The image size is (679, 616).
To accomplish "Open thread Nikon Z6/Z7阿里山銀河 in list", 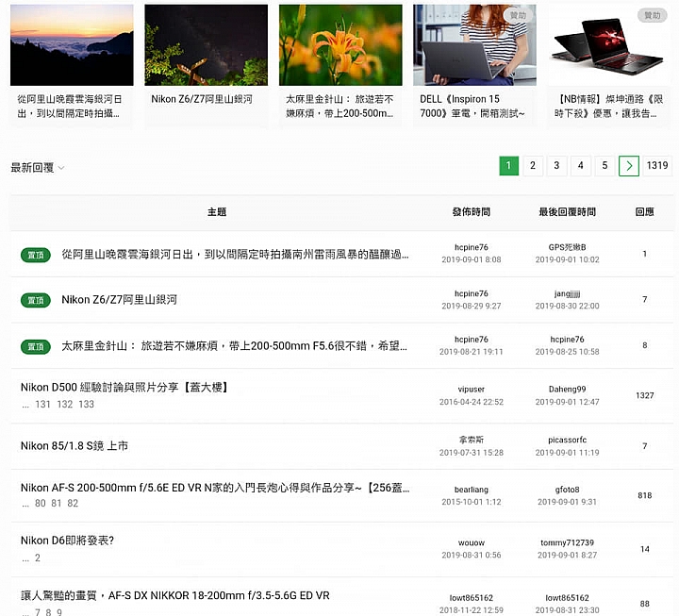I will (119, 300).
